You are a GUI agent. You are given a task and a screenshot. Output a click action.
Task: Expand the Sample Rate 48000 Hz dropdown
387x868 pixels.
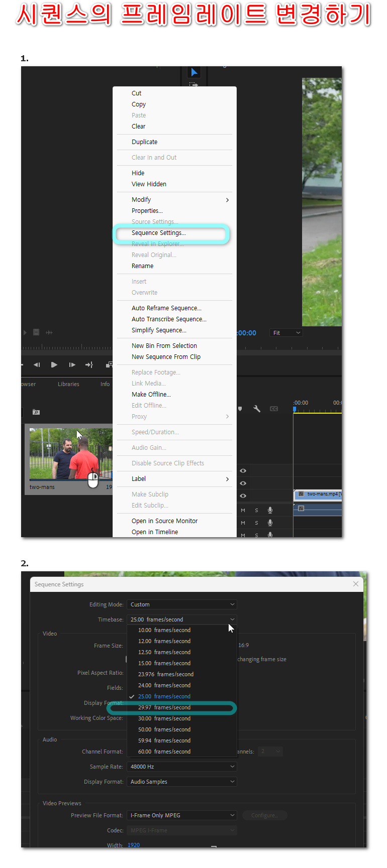(x=181, y=767)
